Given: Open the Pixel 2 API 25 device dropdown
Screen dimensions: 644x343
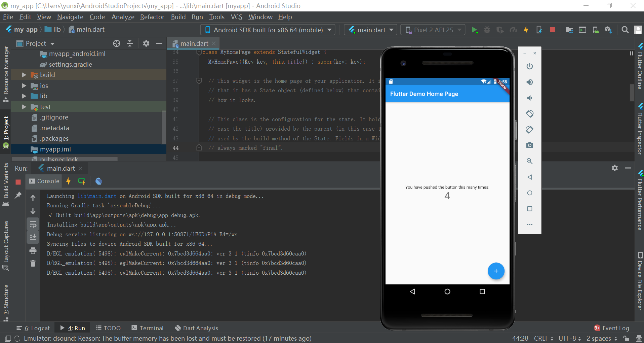Looking at the screenshot, I should (x=432, y=30).
